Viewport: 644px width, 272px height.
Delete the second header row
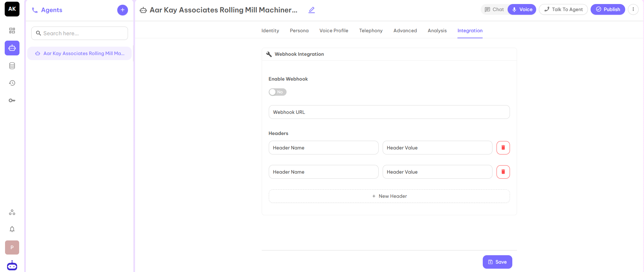(503, 172)
